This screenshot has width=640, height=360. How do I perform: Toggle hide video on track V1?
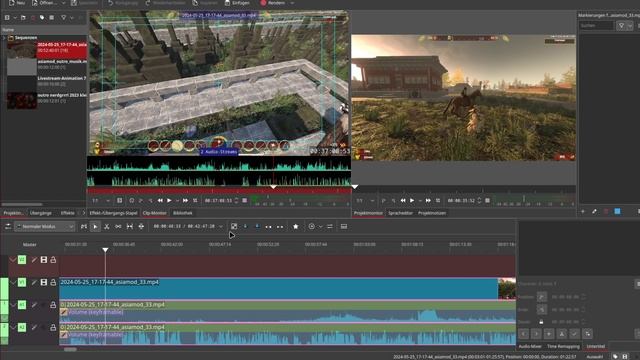pos(44,282)
